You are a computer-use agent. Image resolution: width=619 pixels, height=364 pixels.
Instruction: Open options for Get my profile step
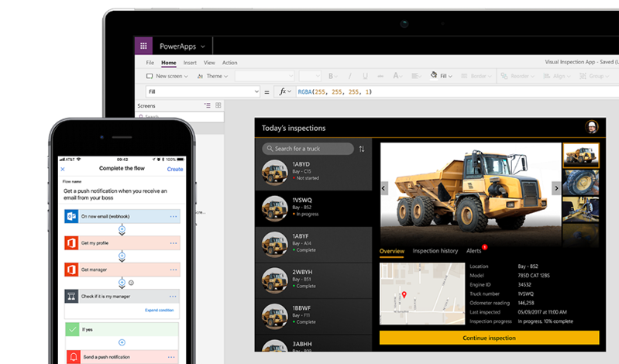point(174,243)
